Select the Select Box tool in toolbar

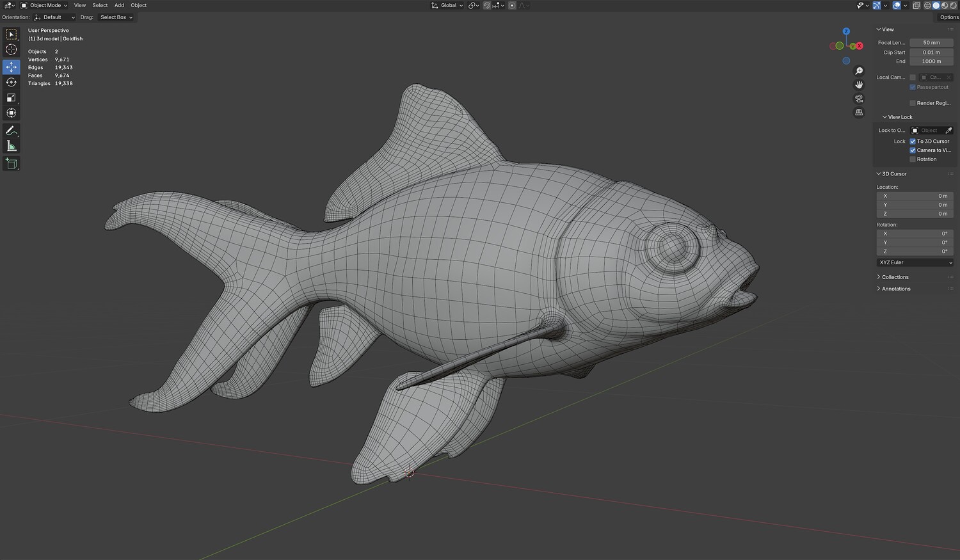tap(12, 35)
